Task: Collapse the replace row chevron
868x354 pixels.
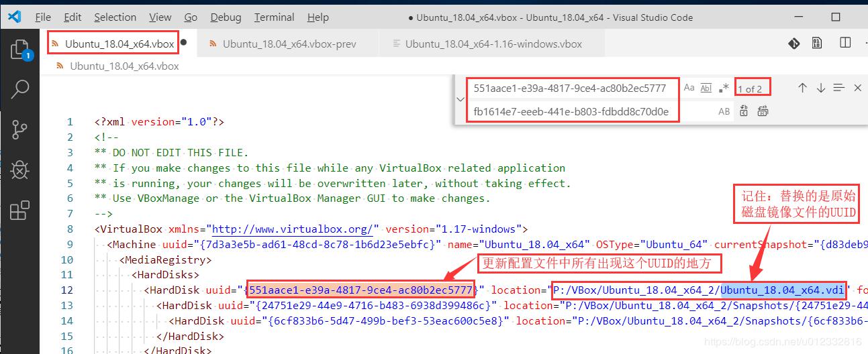Action: 460,99
